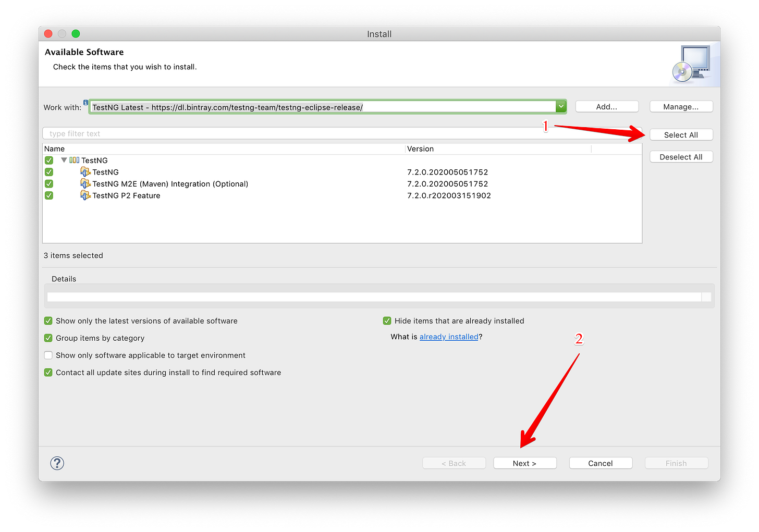Screen dimensions: 759x532
Task: Click the TestNG M2E row version 7.2.0.202005051752
Action: [x=447, y=184]
